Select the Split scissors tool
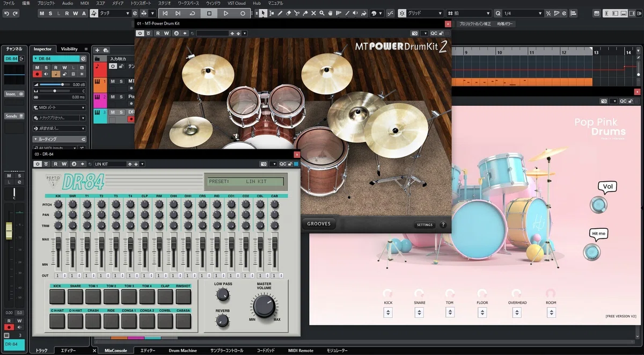 (x=297, y=13)
